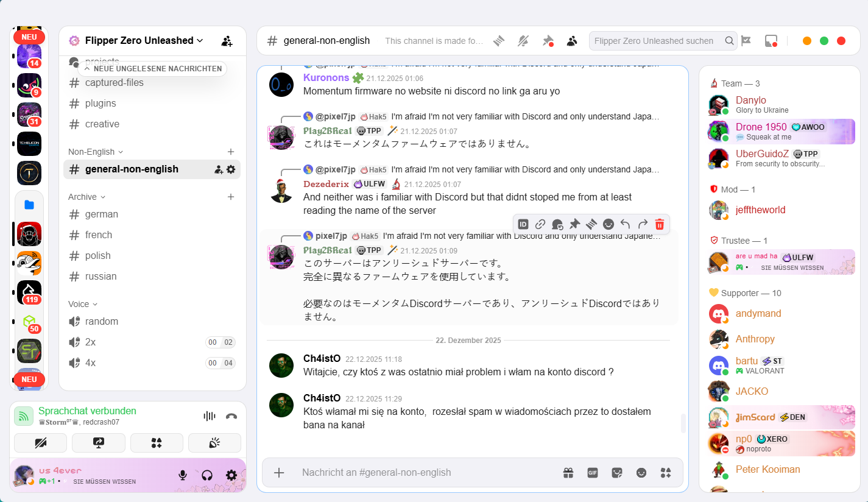Delete the hovered message with trash icon
The width and height of the screenshot is (868, 502).
point(659,224)
